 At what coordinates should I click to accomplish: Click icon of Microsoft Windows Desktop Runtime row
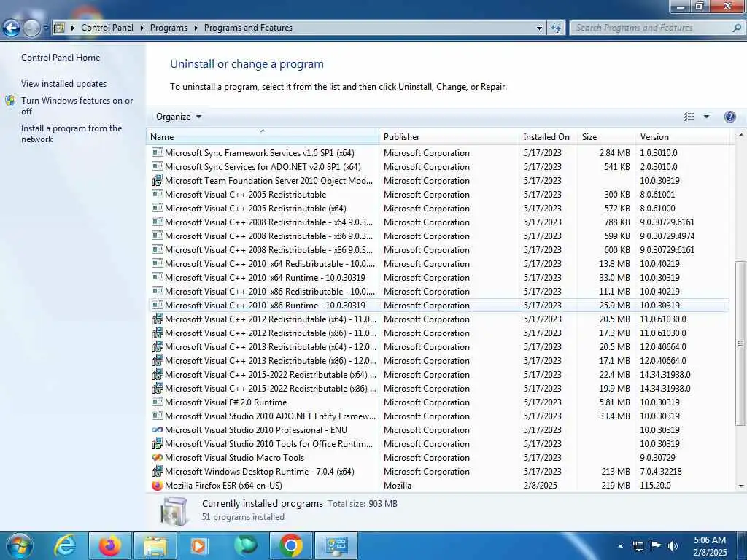[157, 472]
